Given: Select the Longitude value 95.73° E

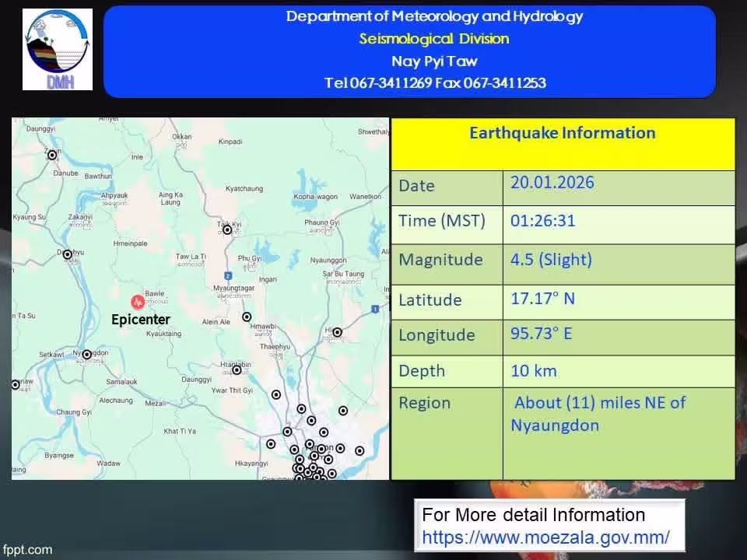Looking at the screenshot, I should [541, 334].
